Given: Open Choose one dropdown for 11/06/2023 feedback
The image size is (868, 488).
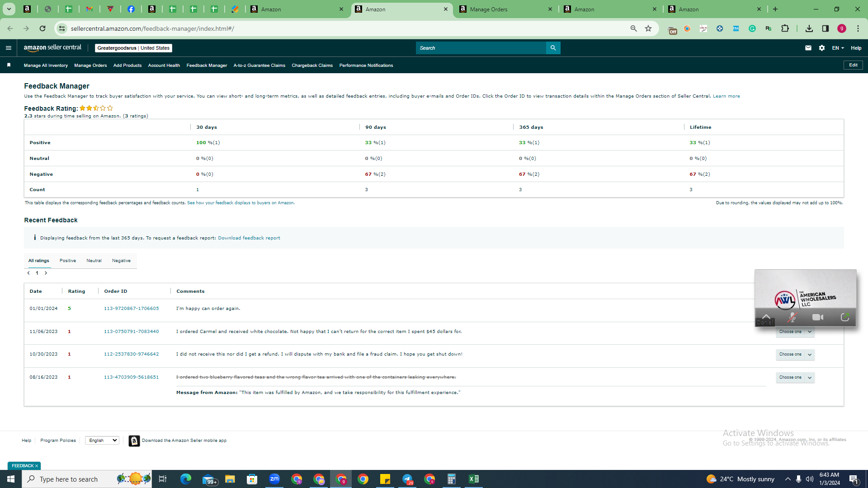Looking at the screenshot, I should 795,332.
